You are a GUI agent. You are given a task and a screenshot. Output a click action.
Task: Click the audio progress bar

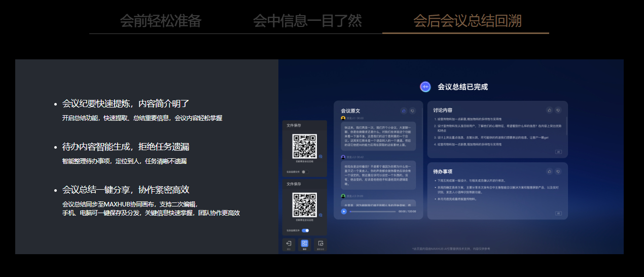pos(372,211)
